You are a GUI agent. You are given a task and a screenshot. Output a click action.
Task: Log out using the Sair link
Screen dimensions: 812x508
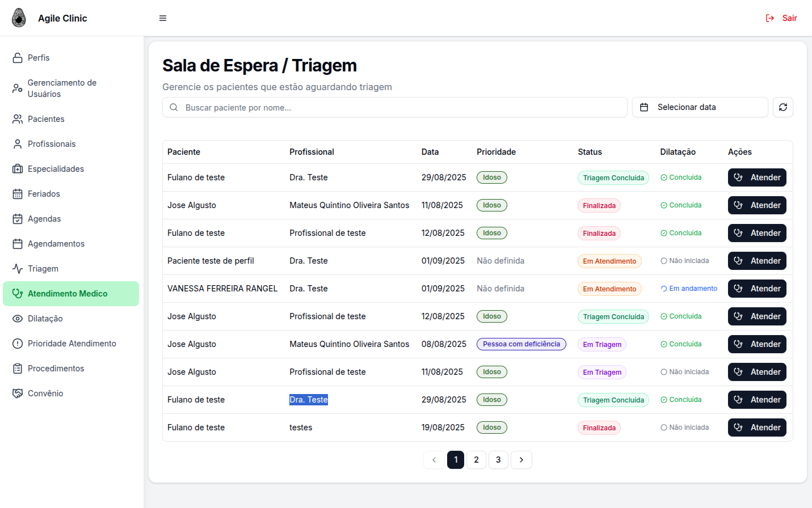(x=781, y=18)
